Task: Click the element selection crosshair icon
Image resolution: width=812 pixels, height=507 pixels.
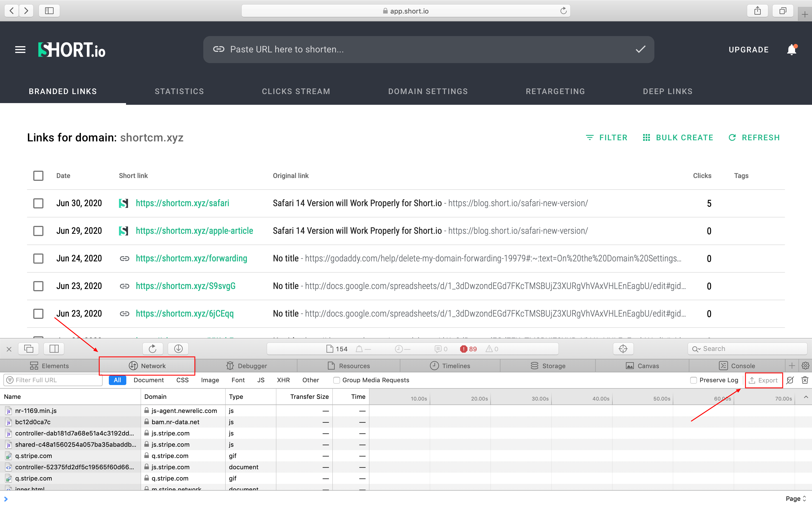Action: click(623, 349)
